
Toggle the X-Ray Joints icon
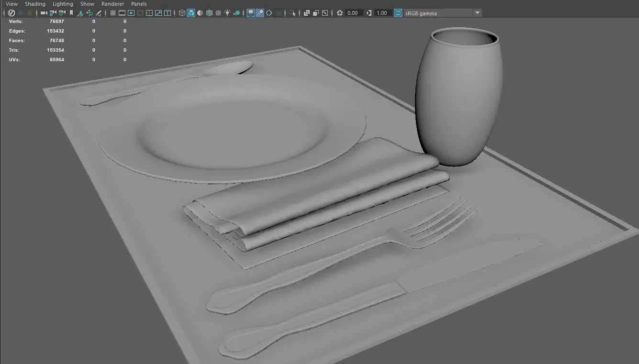click(325, 13)
